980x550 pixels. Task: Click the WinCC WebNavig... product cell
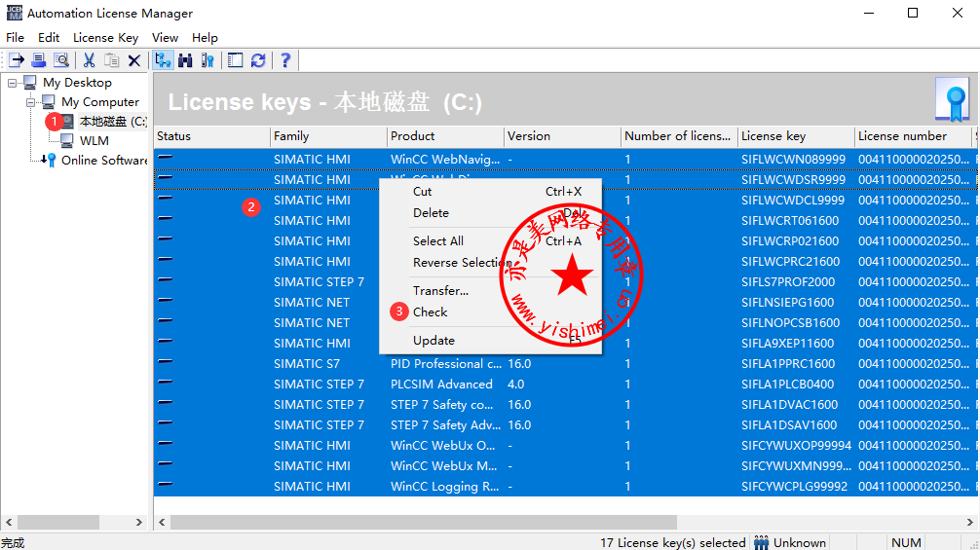click(445, 160)
